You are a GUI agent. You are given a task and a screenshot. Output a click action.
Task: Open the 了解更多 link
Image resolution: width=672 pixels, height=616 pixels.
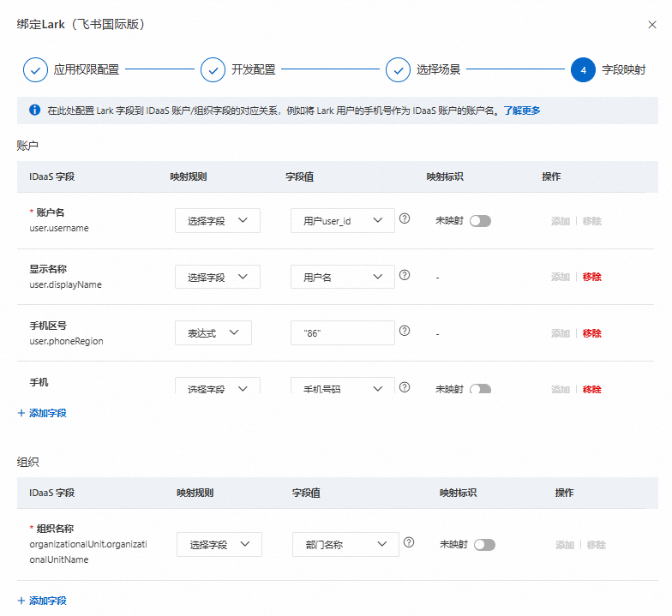point(521,111)
